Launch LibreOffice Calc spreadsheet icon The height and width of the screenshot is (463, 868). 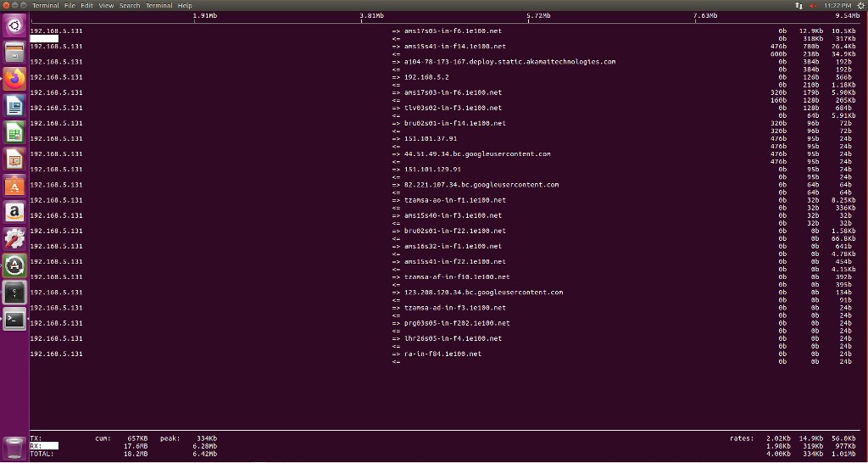(x=14, y=132)
